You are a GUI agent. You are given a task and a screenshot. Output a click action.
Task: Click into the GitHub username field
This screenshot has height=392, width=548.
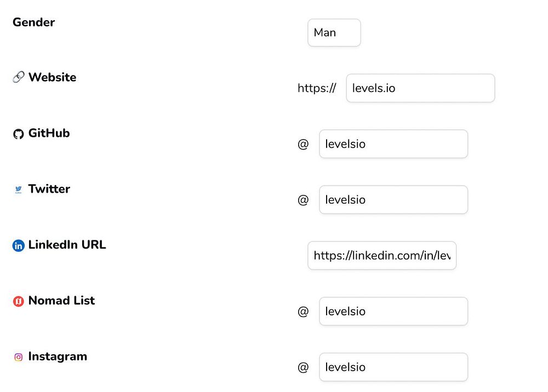click(x=393, y=144)
